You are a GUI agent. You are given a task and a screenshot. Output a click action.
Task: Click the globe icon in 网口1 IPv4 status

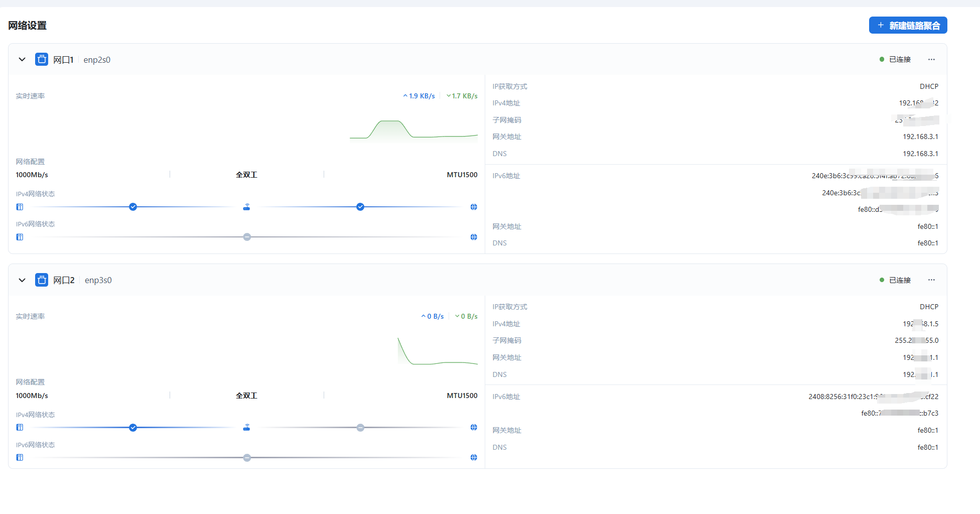474,207
